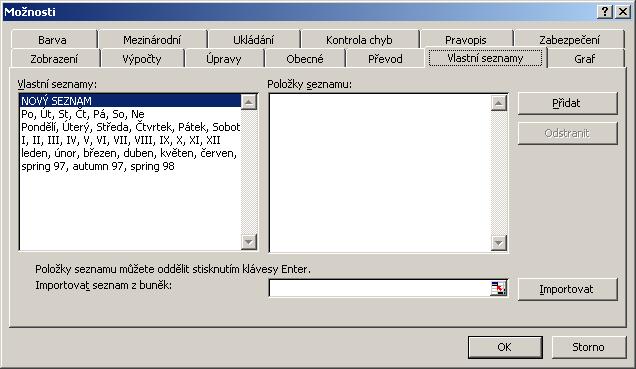Viewport: 636px width, 369px height.
Task: Cancel the dialog with Storno
Action: pyautogui.click(x=589, y=347)
